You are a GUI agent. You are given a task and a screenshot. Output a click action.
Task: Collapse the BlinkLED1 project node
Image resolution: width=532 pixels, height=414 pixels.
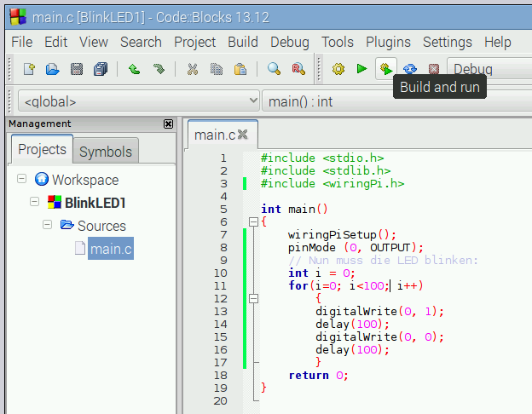pos(35,202)
